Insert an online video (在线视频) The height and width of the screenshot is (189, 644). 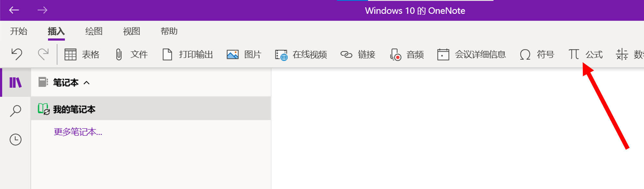(301, 54)
